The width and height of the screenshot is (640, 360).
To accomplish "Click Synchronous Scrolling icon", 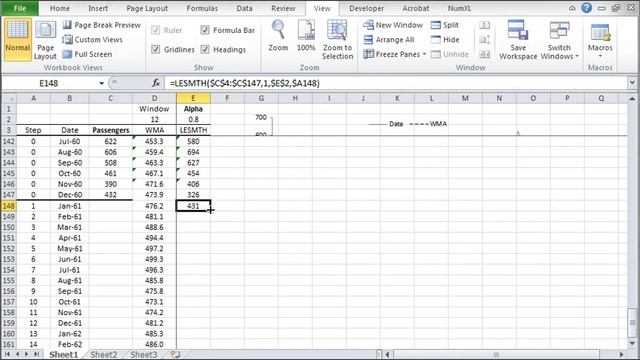I will (x=484, y=40).
